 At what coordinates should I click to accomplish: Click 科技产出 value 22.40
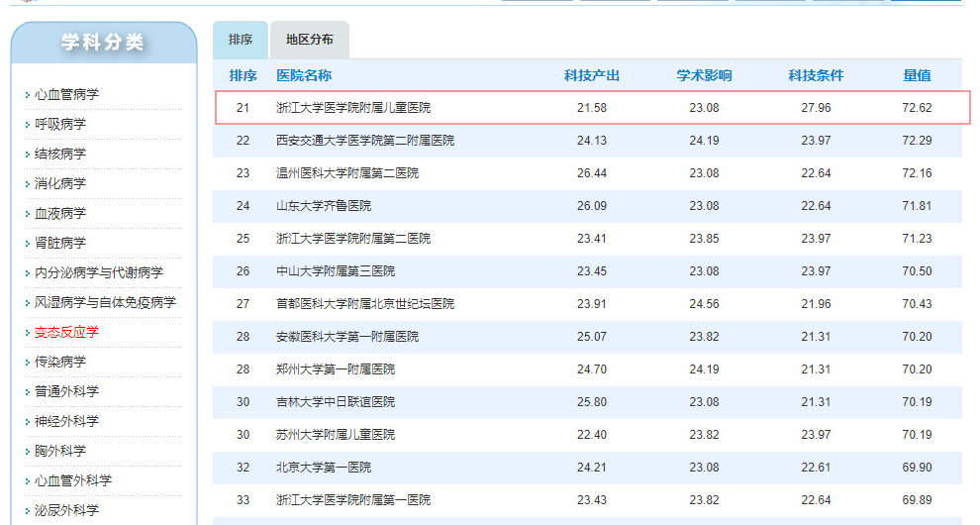[592, 434]
